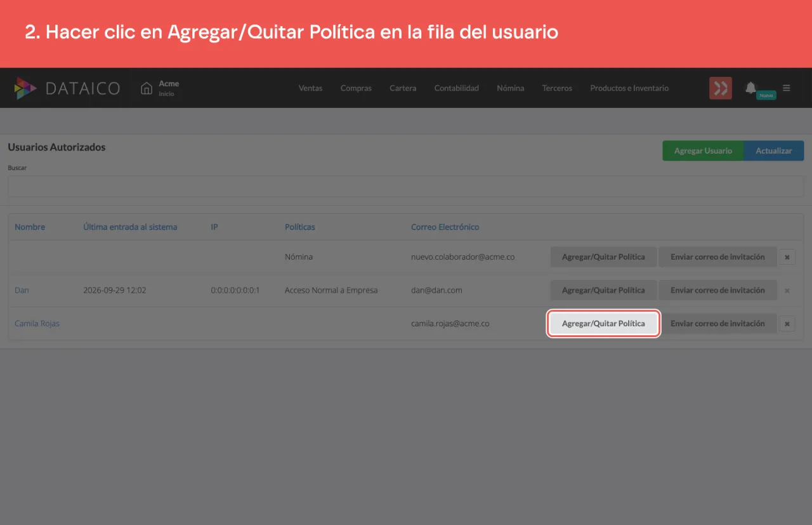The image size is (812, 525).
Task: Click Agregar/Quitar Política for nuevo.colaborador@acme.co
Action: pos(603,257)
